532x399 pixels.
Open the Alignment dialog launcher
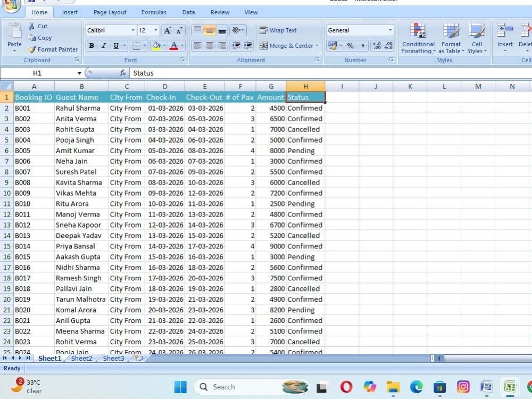click(x=318, y=60)
